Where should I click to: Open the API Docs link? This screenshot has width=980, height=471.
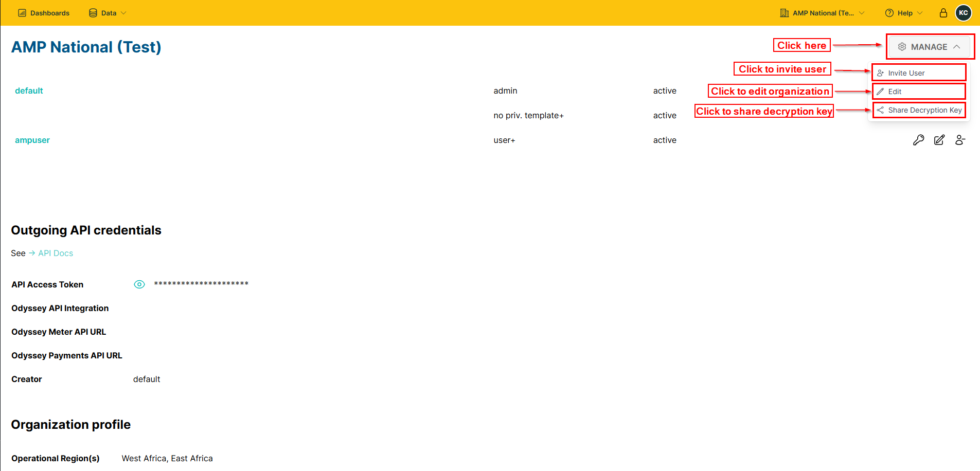(56, 253)
